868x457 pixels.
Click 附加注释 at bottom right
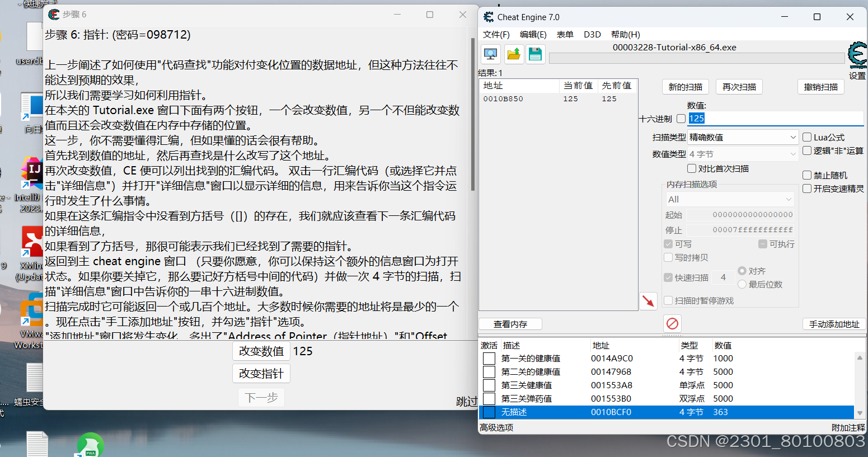[x=848, y=427]
